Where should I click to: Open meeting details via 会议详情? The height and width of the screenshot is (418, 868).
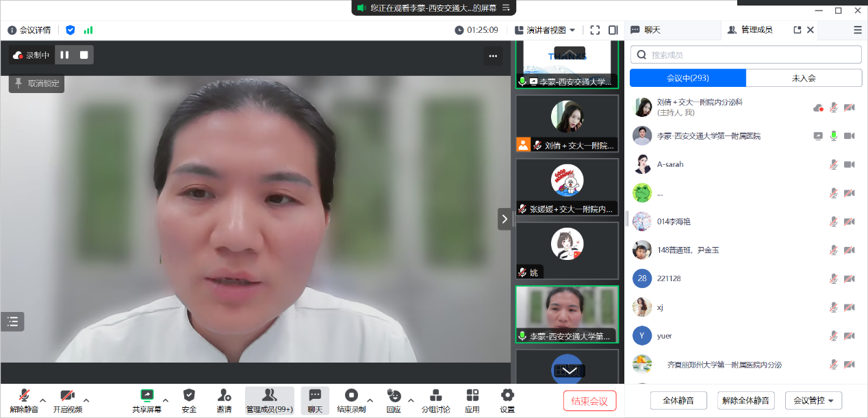[x=29, y=30]
